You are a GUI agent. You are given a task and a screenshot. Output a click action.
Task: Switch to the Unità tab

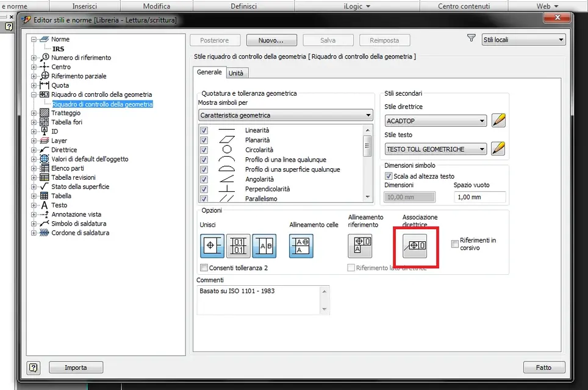point(236,73)
